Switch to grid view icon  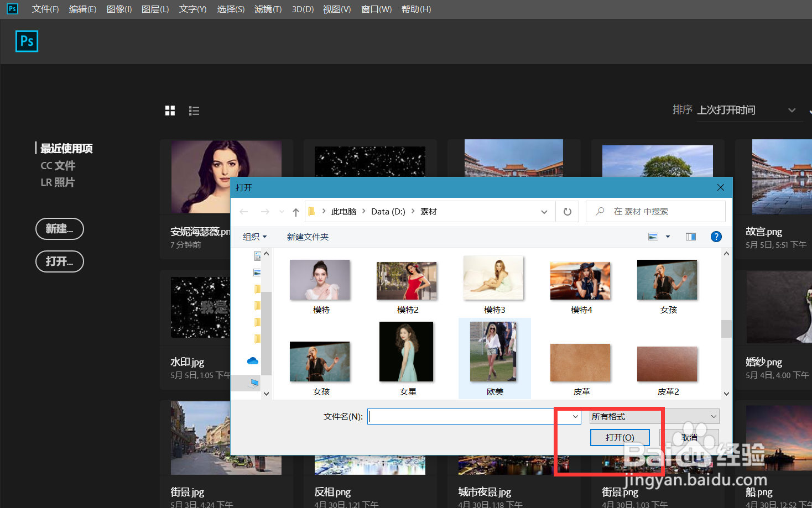pos(170,111)
